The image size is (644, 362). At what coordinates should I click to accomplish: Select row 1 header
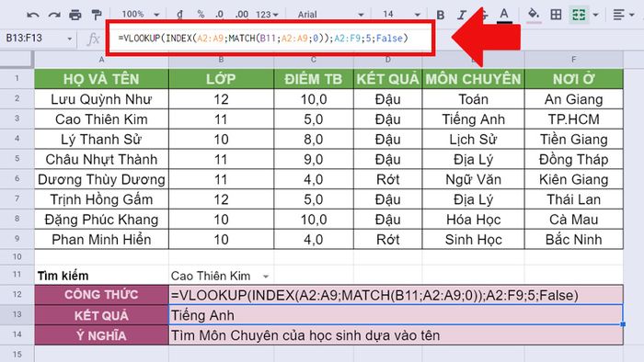pyautogui.click(x=17, y=78)
